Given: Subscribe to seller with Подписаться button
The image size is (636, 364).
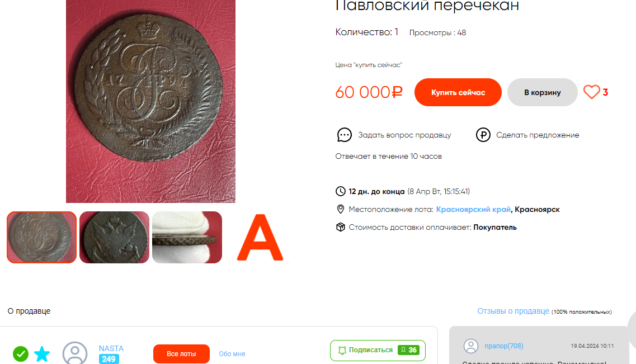Looking at the screenshot, I should pyautogui.click(x=378, y=350).
